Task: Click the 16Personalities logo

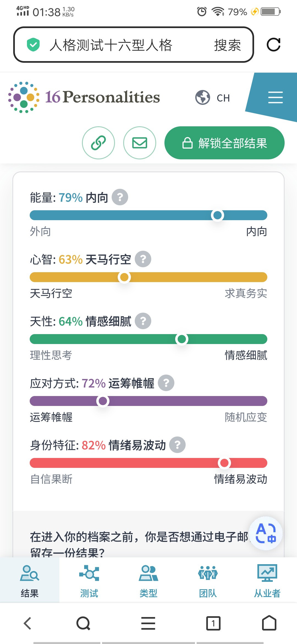Action: click(84, 97)
